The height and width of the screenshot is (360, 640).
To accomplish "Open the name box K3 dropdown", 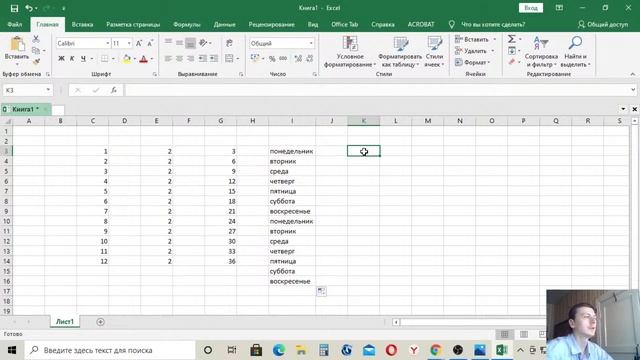I will pos(48,90).
